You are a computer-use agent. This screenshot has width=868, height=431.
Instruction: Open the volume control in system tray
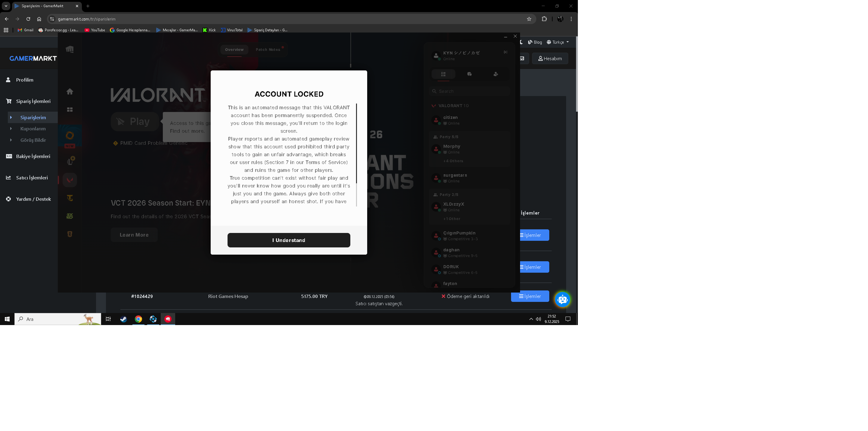pos(538,319)
